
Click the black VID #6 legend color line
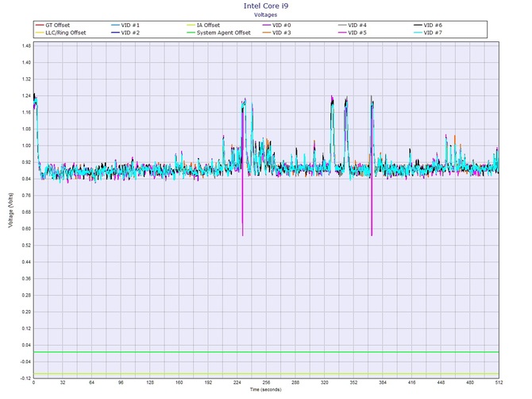(x=418, y=25)
